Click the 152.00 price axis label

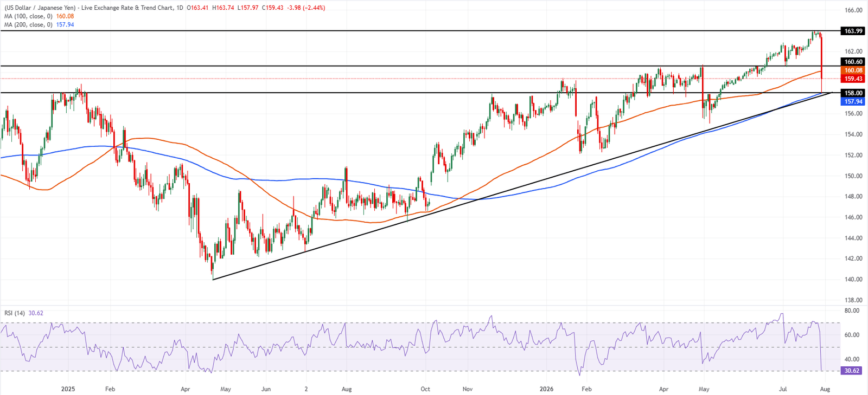853,155
